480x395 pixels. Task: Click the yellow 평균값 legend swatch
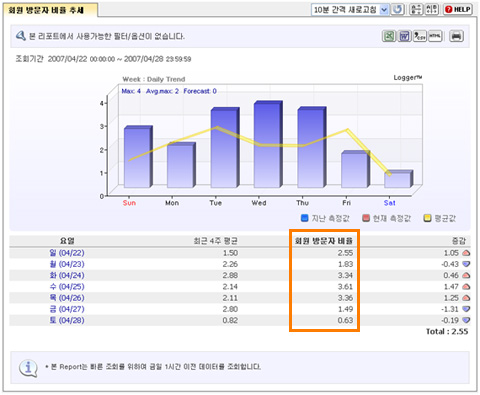point(427,218)
